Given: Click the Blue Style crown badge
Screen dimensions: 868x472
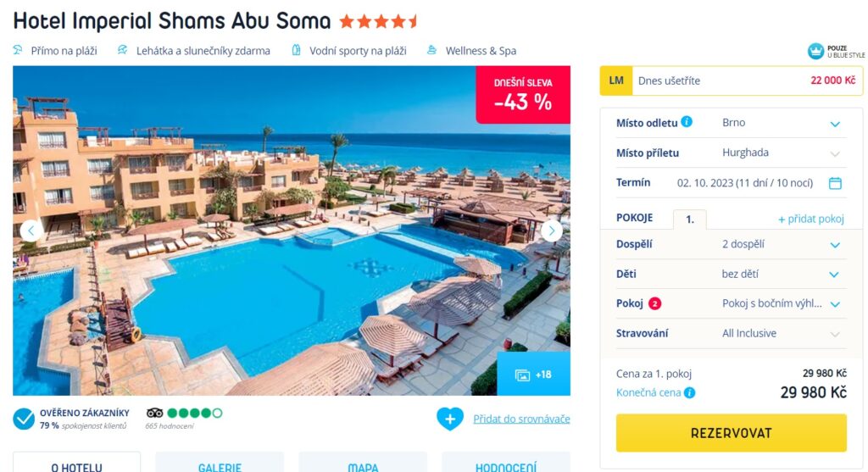Looking at the screenshot, I should point(815,52).
